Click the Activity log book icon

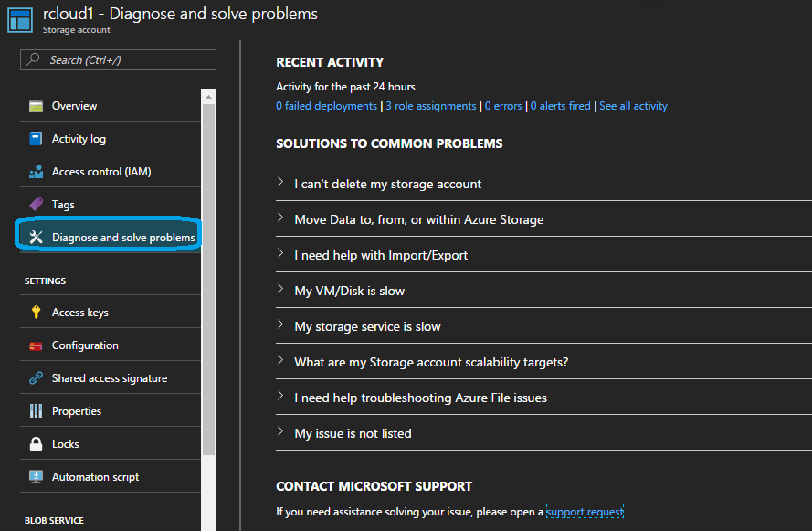point(36,139)
